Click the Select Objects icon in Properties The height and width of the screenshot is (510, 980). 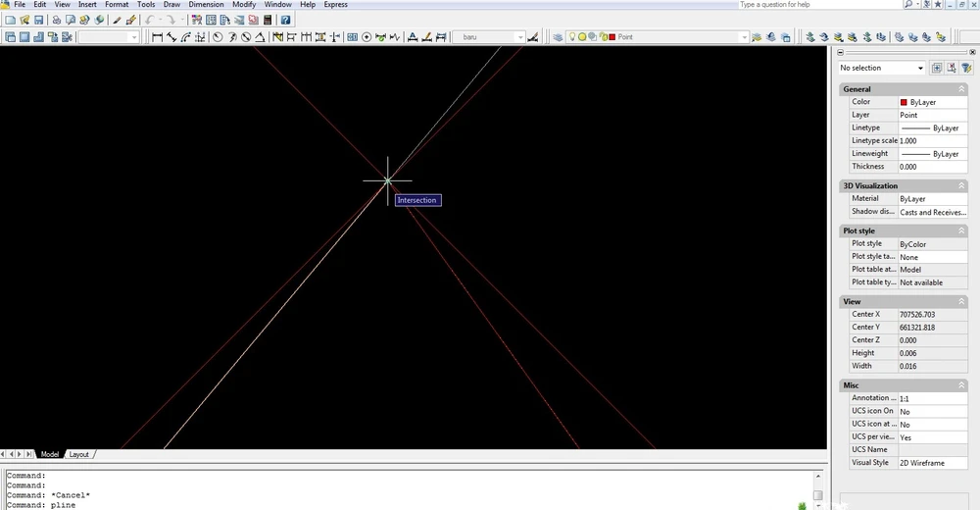pyautogui.click(x=952, y=68)
